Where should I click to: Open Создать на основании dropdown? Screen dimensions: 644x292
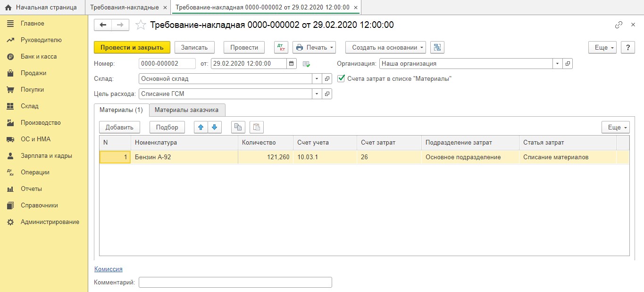point(385,47)
